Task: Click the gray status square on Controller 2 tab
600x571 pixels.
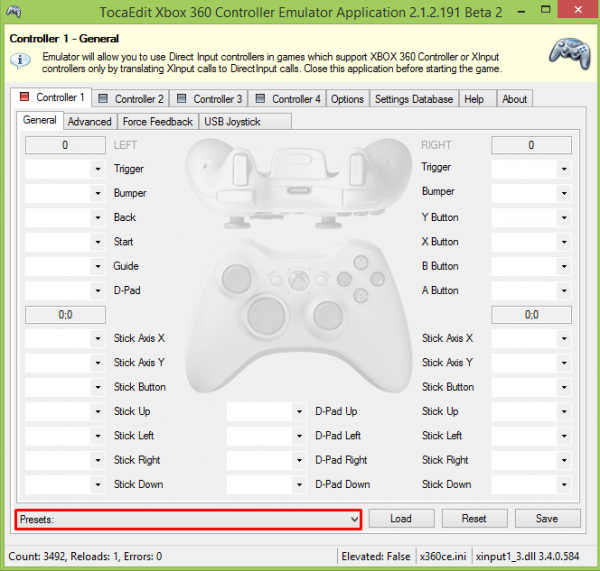Action: (103, 98)
